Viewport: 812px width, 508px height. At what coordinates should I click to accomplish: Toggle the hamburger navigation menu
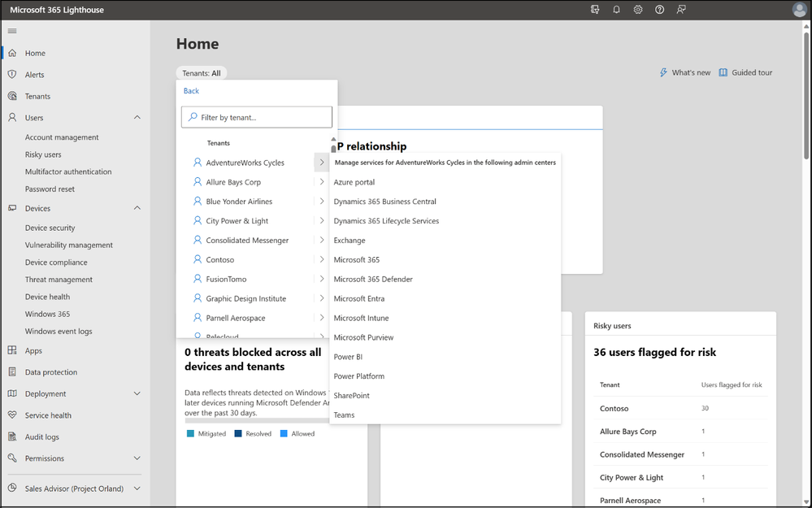coord(12,31)
